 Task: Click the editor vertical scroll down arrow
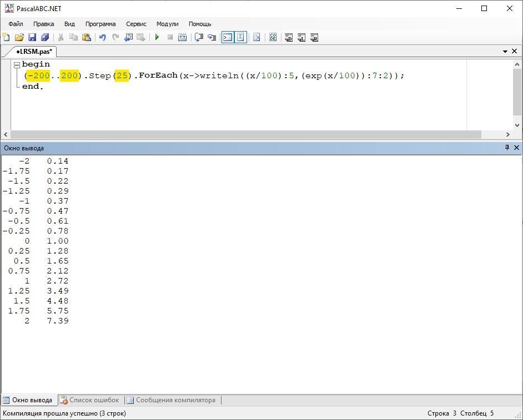[517, 125]
